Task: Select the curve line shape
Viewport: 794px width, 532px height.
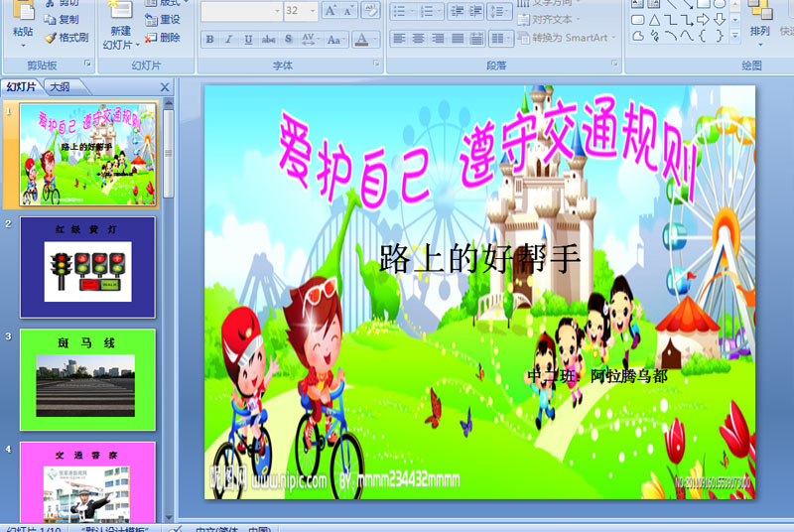Action: pos(687,36)
